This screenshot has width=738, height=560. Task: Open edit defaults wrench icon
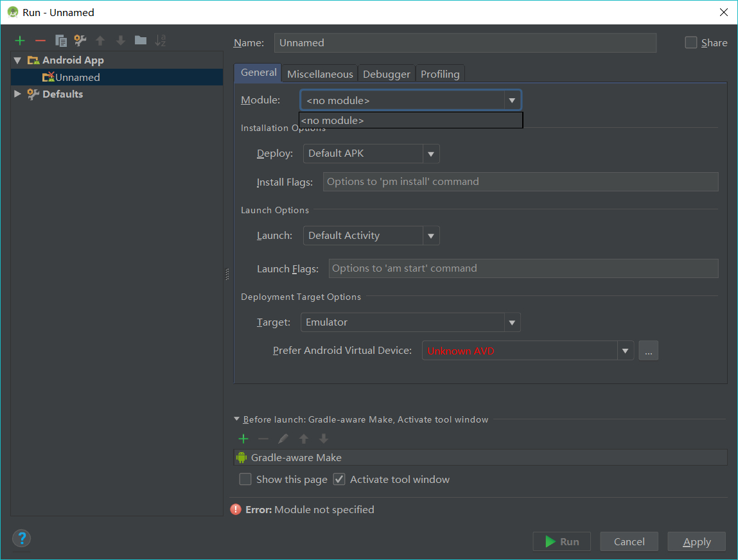(x=80, y=40)
